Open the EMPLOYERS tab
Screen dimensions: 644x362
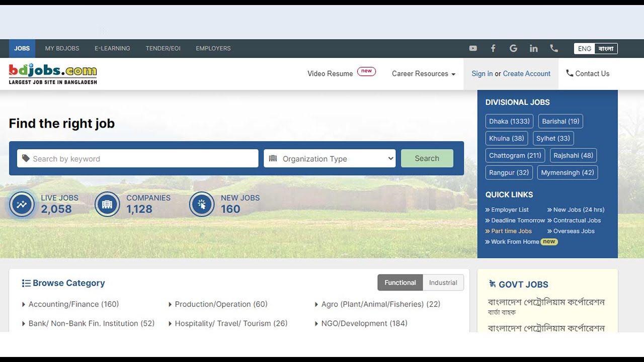click(x=213, y=48)
